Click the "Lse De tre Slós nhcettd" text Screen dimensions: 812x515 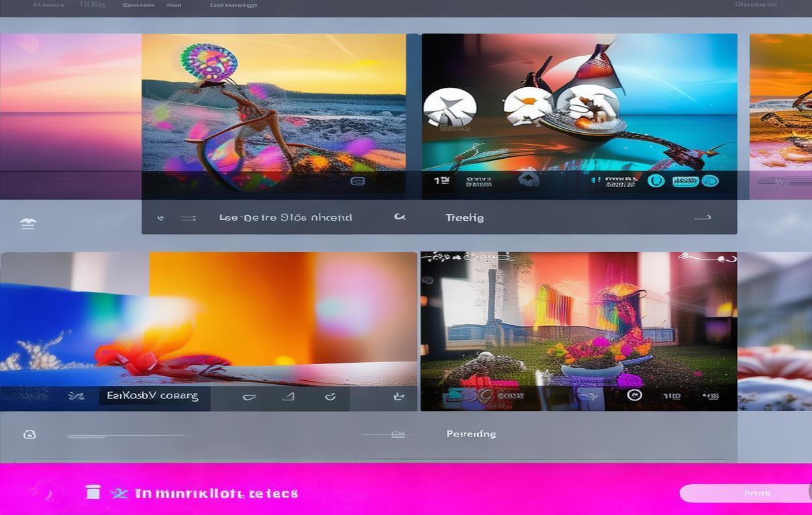pyautogui.click(x=285, y=217)
